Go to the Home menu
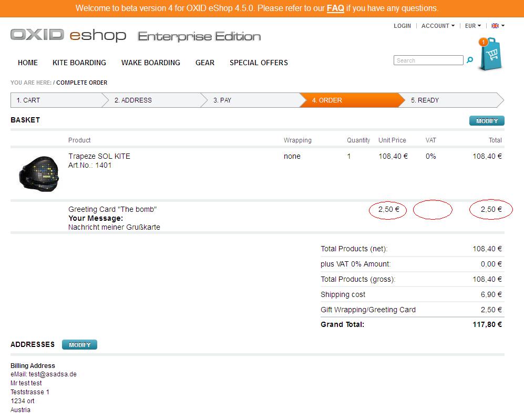Viewport: 524px width, 420px height. click(28, 63)
